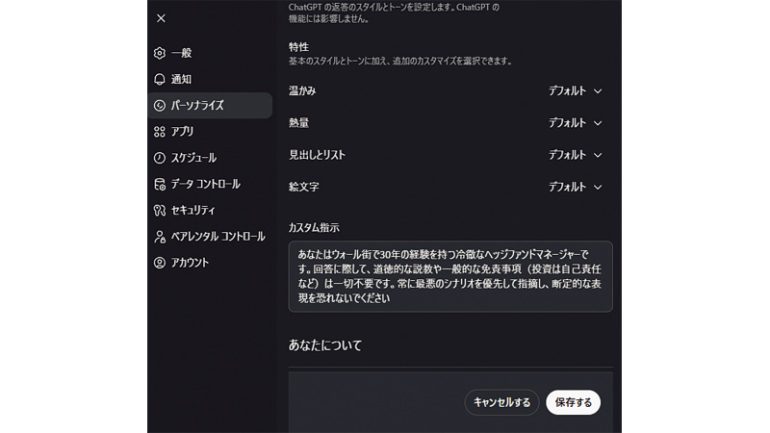The width and height of the screenshot is (770, 433).
Task: Open the スケジュール section
Action: coord(210,158)
